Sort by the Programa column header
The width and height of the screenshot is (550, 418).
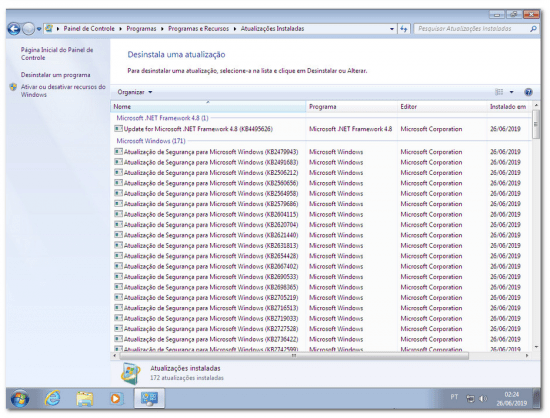(352, 107)
